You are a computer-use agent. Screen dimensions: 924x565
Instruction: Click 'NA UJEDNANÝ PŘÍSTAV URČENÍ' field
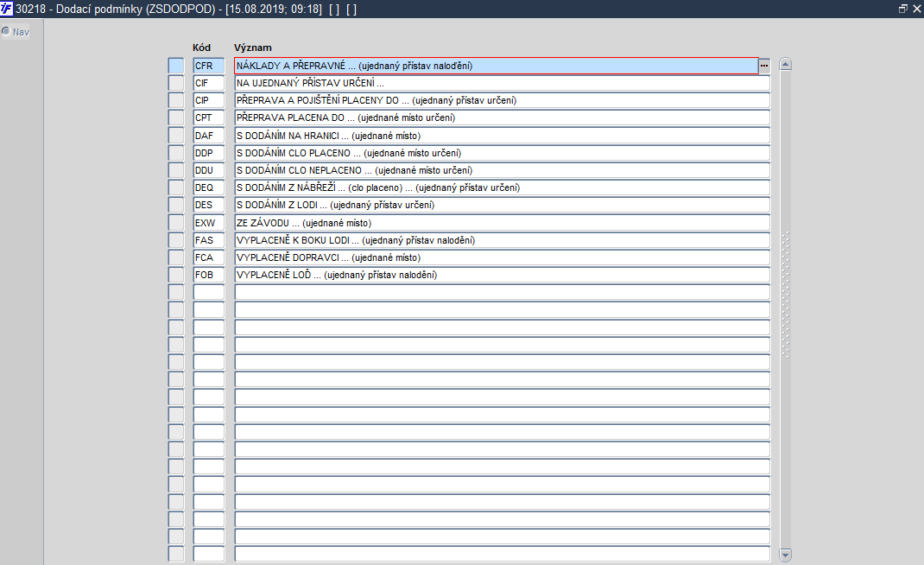502,83
